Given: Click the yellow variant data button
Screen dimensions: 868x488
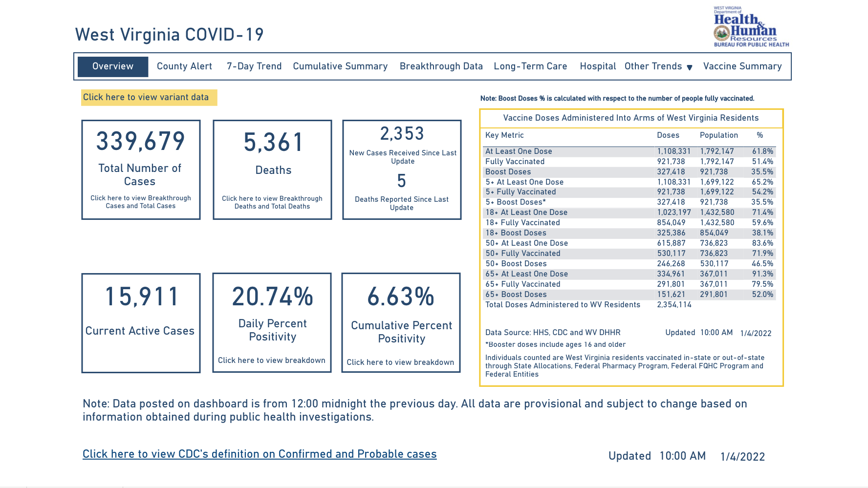Looking at the screenshot, I should coord(149,97).
